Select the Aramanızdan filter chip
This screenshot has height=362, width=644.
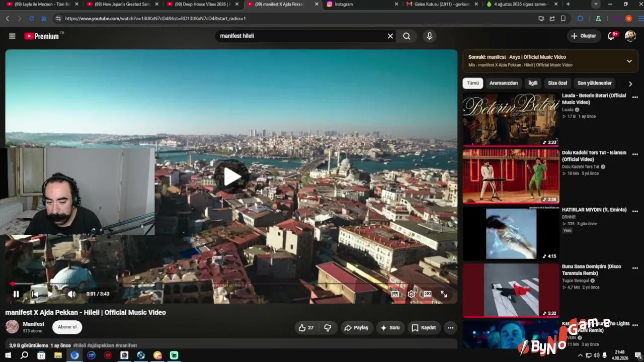[504, 83]
